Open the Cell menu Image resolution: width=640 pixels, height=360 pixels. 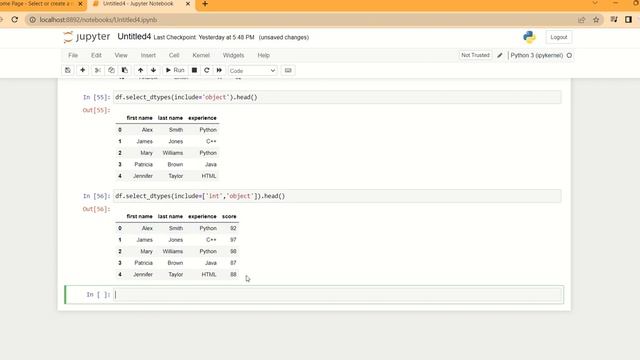(x=174, y=55)
